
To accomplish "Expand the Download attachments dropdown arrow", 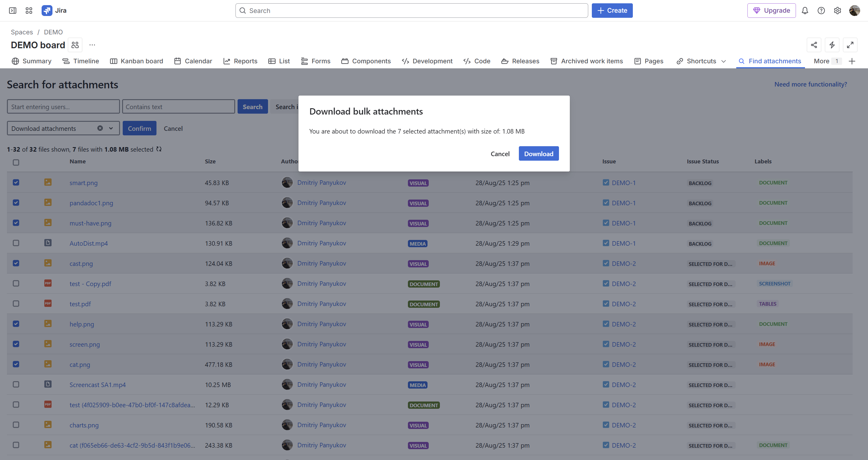I will point(111,128).
